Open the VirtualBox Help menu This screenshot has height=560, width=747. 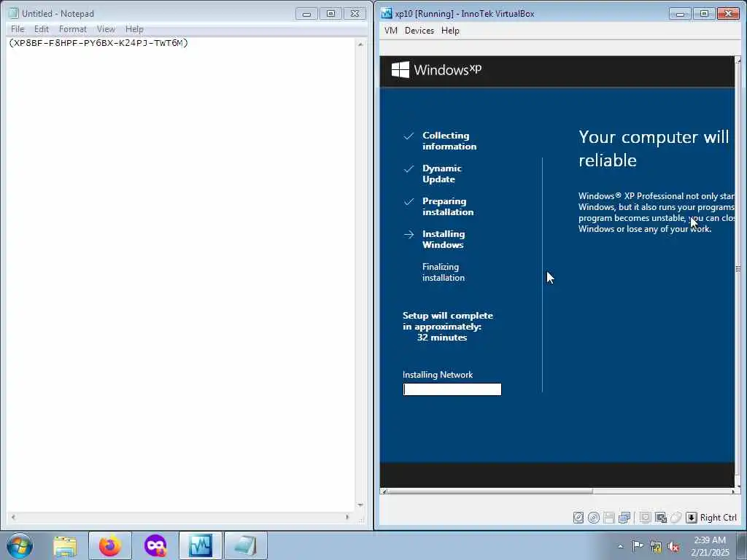(450, 31)
